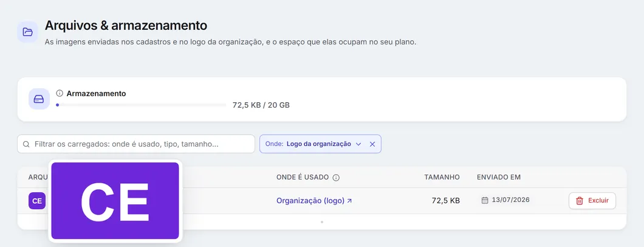This screenshot has width=644, height=247.
Task: Click the storage usage progress bar
Action: 141,105
